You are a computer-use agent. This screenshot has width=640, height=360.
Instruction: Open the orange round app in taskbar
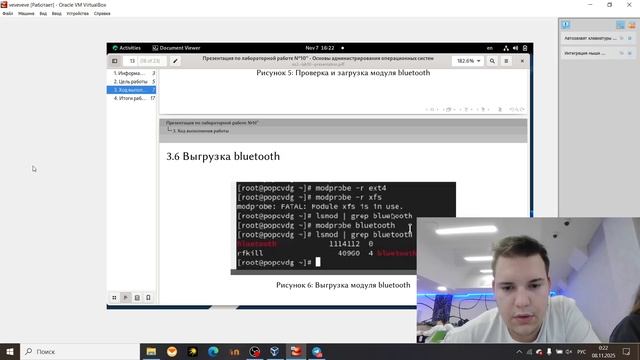coord(172,351)
